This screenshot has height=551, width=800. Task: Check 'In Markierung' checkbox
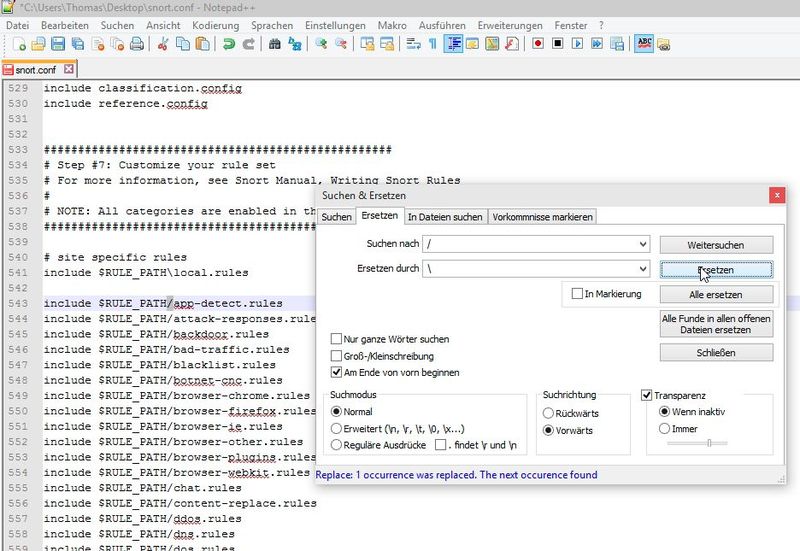pyautogui.click(x=577, y=294)
